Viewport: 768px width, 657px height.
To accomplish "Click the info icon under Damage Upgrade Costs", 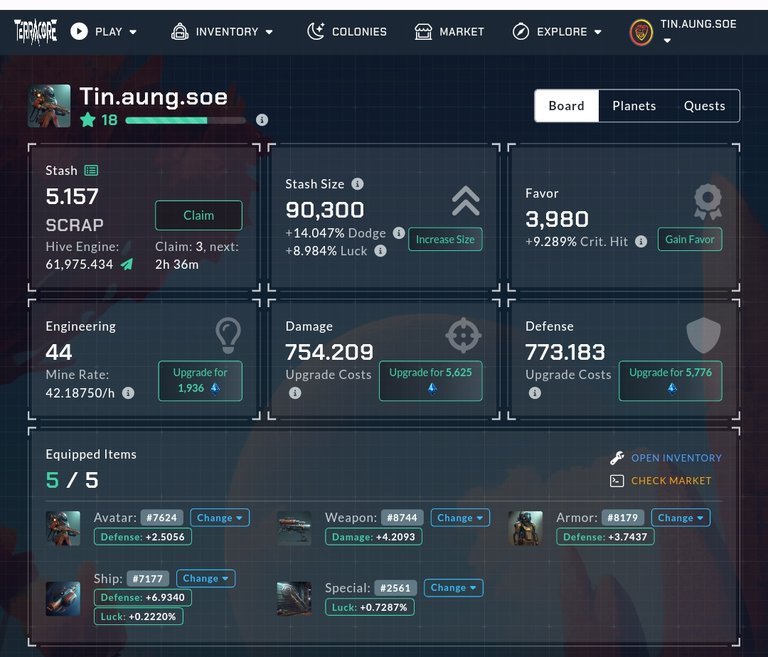I will coord(295,393).
